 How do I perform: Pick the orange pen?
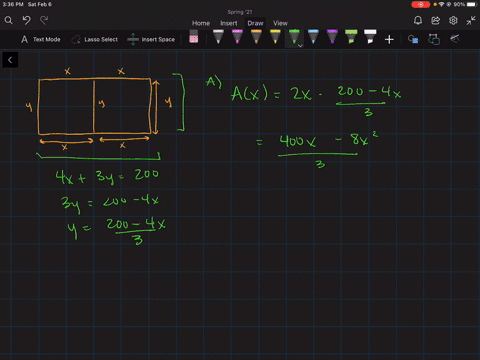pyautogui.click(x=256, y=37)
